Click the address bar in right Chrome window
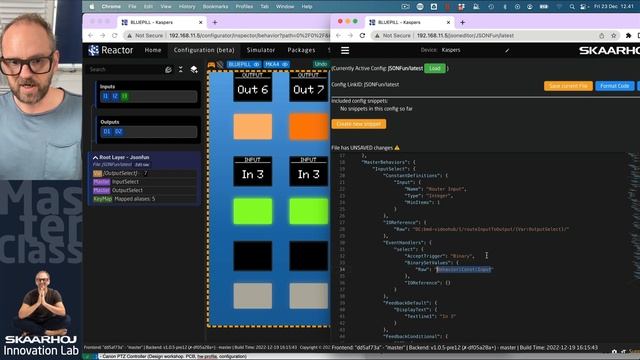640x360 pixels. coord(494,36)
